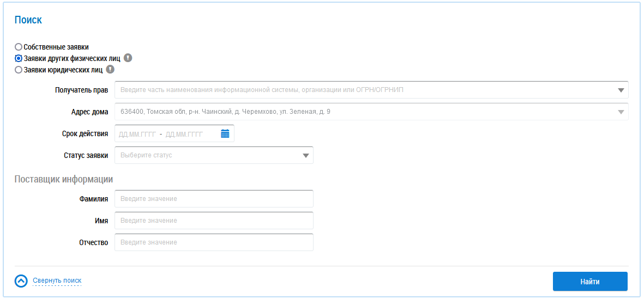Expand the Получатель прав dropdown arrow
The image size is (644, 299).
pos(621,90)
